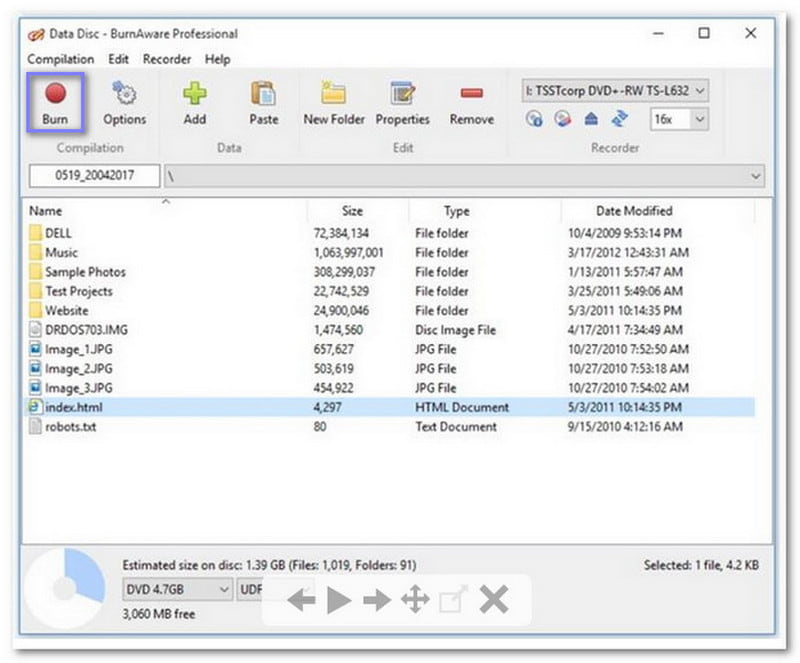Click the red Remove icon

coord(471,104)
